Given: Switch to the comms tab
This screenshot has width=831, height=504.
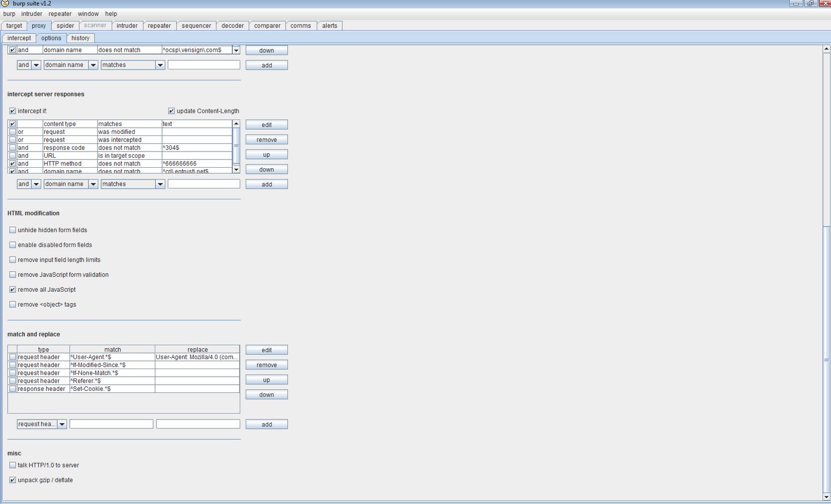Looking at the screenshot, I should tap(301, 25).
